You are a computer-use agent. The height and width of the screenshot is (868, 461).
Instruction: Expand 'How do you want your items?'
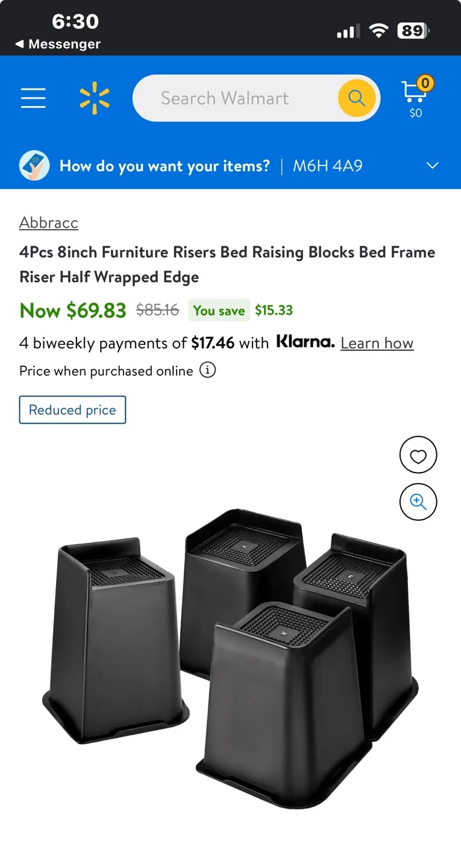[164, 165]
